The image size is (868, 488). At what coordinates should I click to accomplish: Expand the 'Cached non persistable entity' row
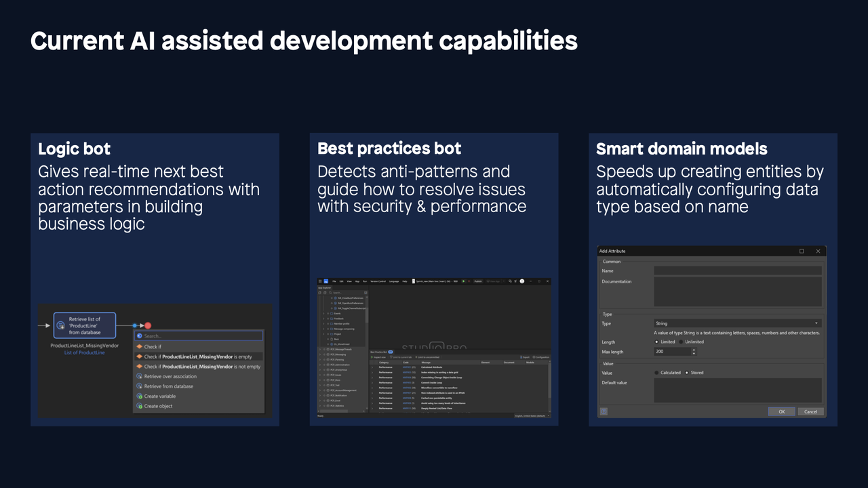click(372, 398)
